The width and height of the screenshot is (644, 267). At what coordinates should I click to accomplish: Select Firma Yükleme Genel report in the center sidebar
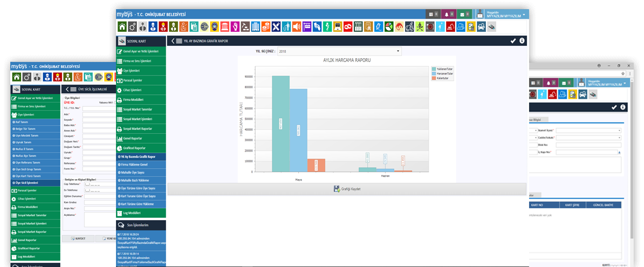click(x=141, y=165)
